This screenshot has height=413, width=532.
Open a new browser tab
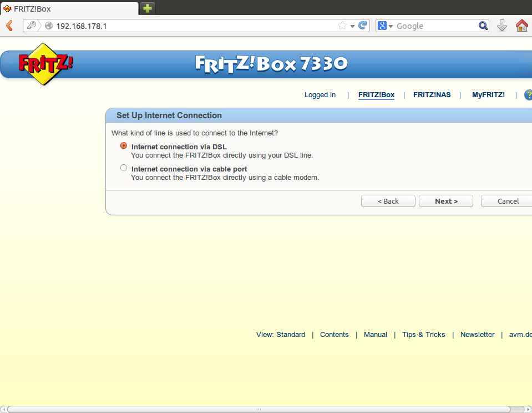click(x=148, y=8)
